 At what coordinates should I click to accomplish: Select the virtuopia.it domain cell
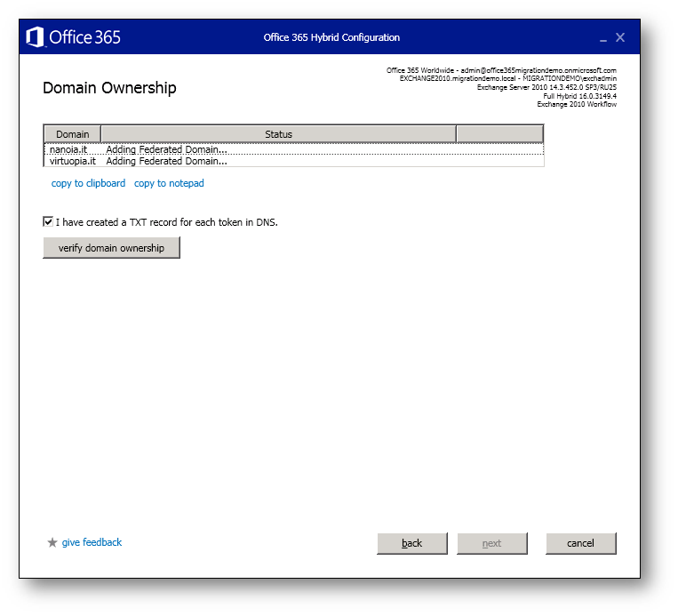pos(73,161)
